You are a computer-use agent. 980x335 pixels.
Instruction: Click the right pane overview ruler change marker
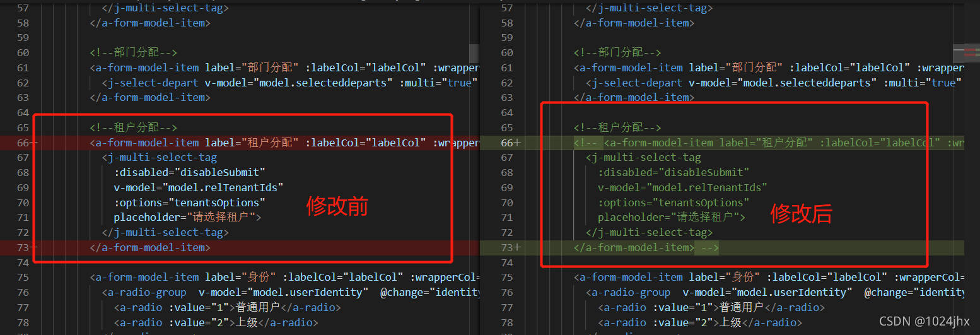tap(971, 51)
